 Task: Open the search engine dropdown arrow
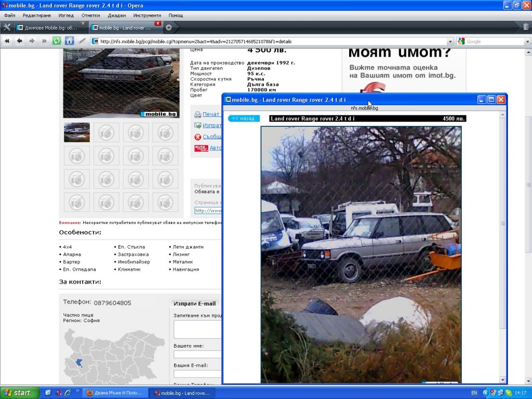[x=528, y=42]
